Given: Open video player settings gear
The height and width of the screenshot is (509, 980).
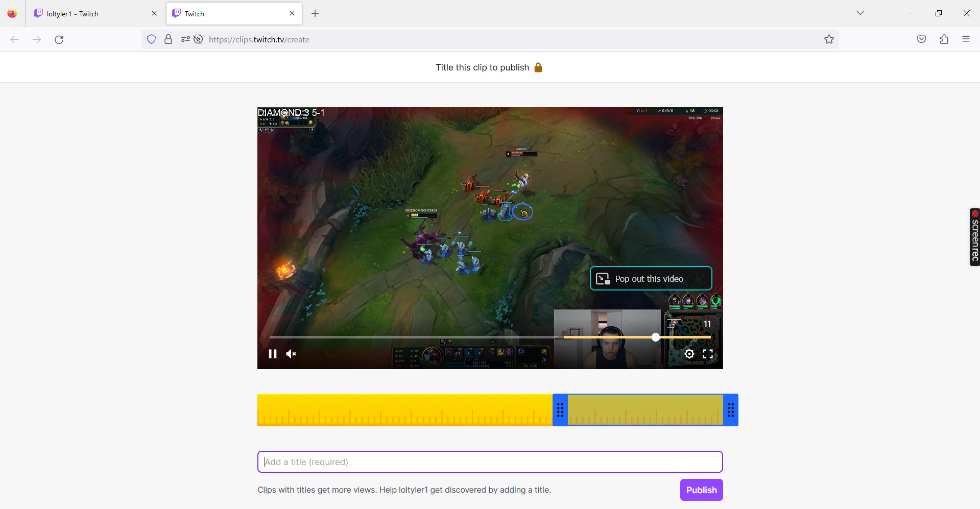Looking at the screenshot, I should tap(689, 354).
